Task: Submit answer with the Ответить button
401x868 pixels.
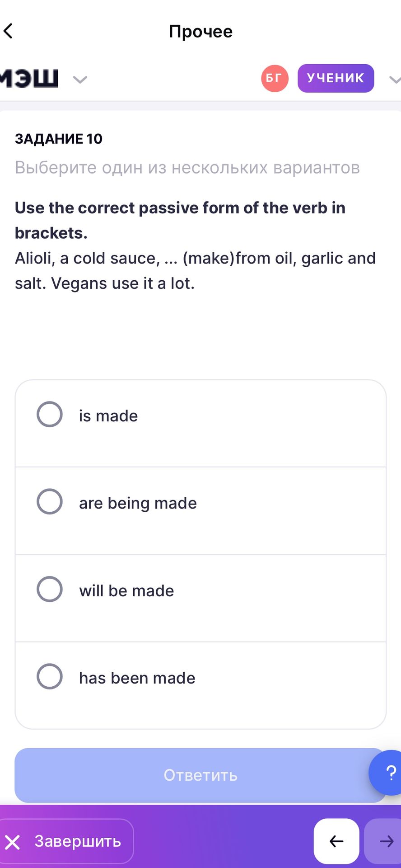Action: pos(200,775)
